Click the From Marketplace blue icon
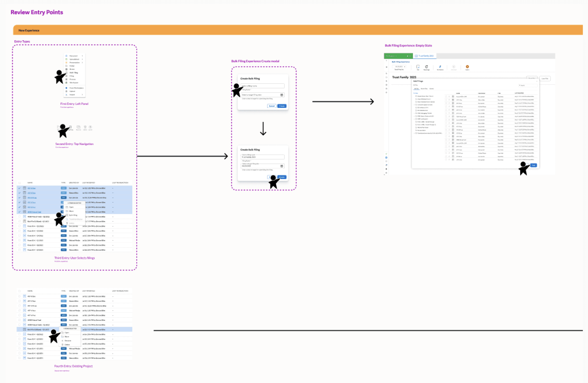This screenshot has height=383, width=588. 66,88
